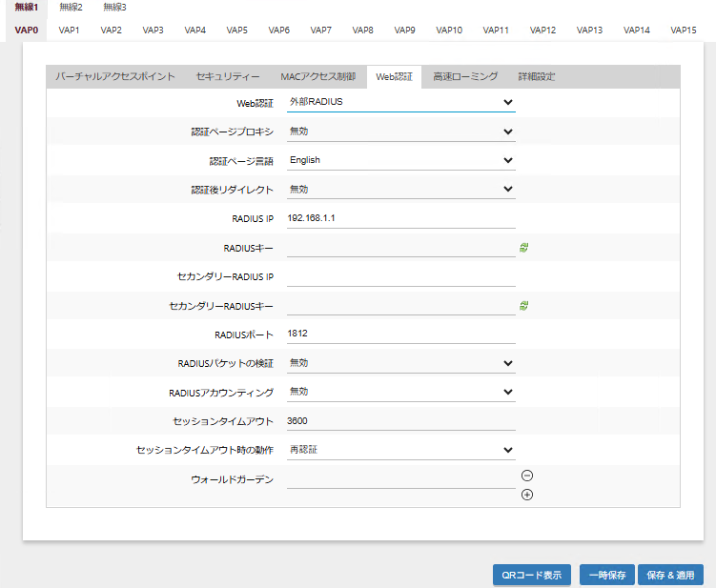The height and width of the screenshot is (588, 716).
Task: Open the RADIUSパケットの検証 dropdown
Action: click(400, 363)
